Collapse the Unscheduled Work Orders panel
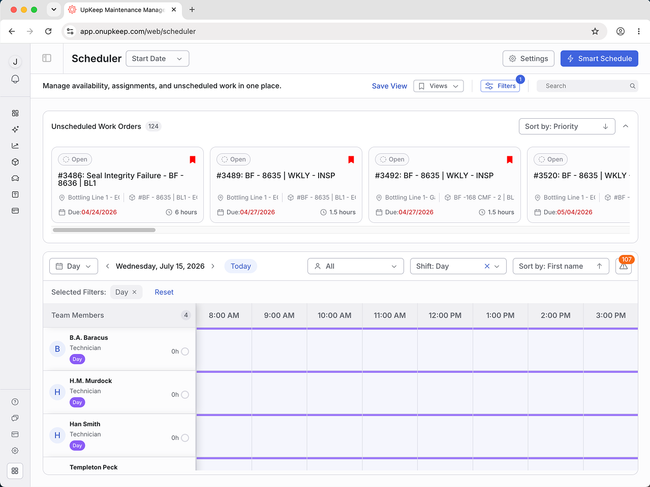The height and width of the screenshot is (487, 650). tap(626, 126)
